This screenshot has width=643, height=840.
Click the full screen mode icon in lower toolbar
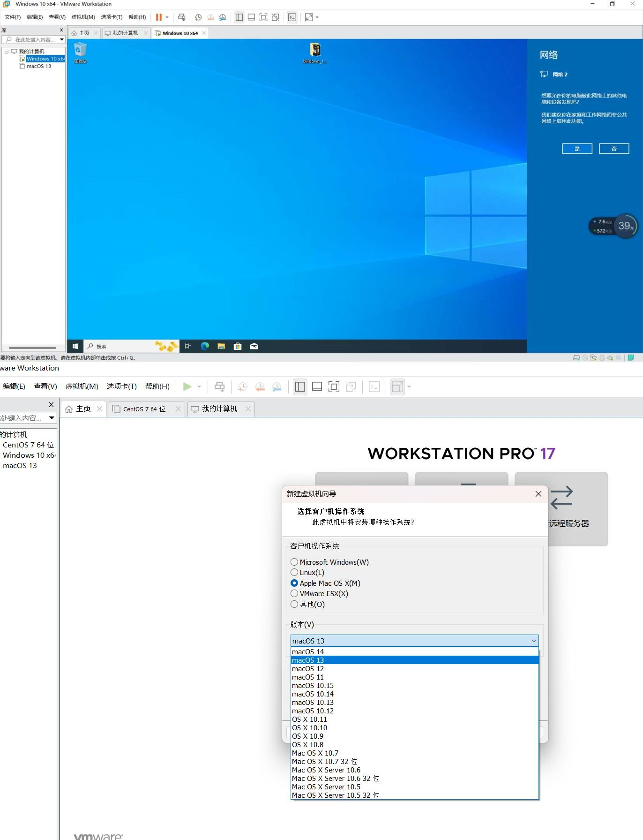334,386
